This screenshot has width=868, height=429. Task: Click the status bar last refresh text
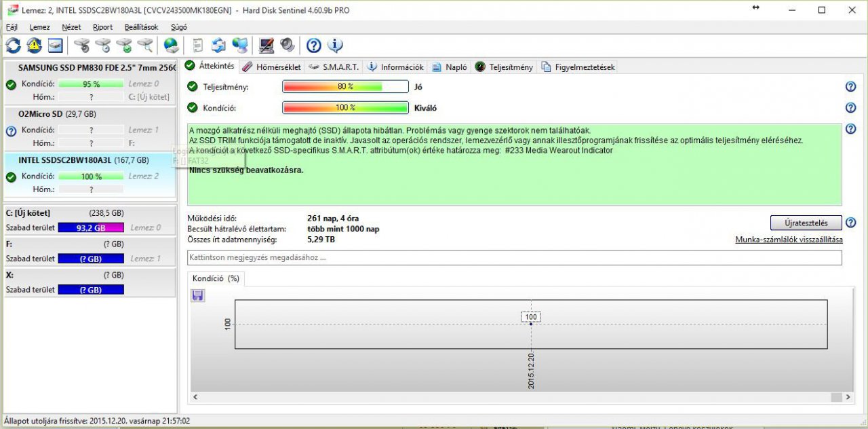(97, 422)
